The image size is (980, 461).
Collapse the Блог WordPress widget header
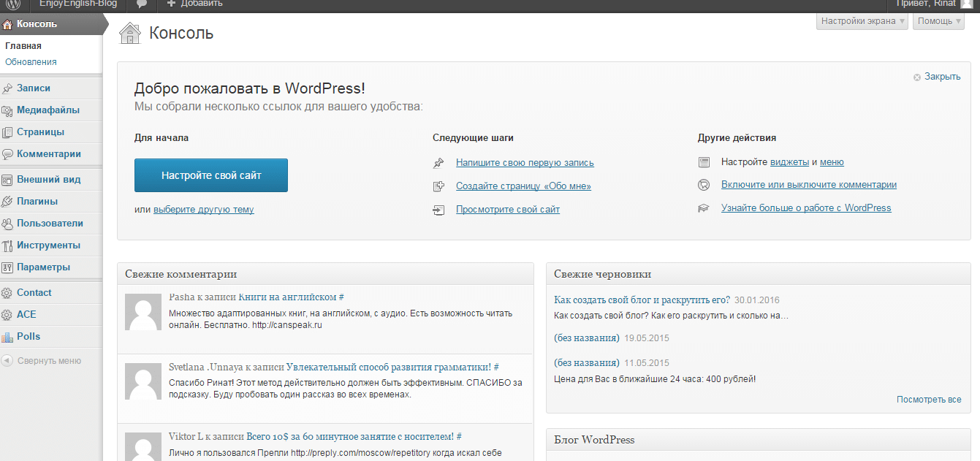click(758, 440)
